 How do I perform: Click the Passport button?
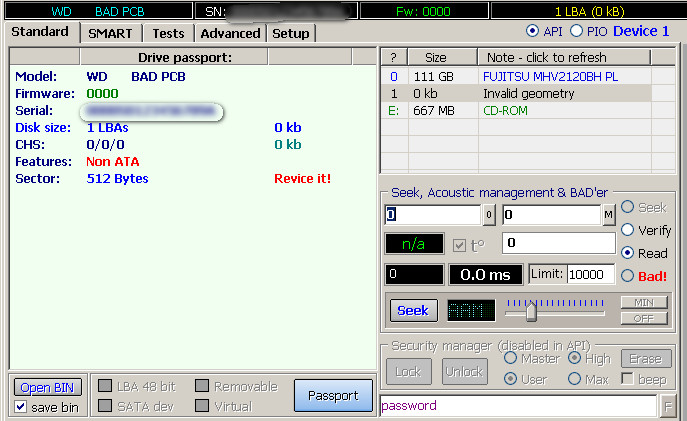333,395
